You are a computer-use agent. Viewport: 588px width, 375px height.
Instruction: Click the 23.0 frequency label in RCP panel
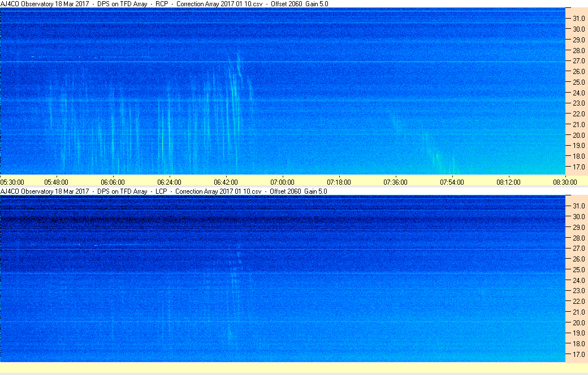click(578, 103)
